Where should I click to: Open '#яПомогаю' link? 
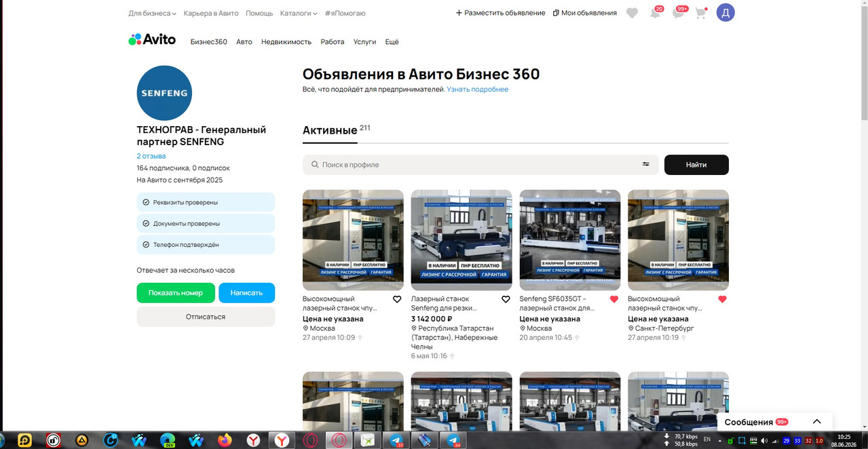click(345, 13)
